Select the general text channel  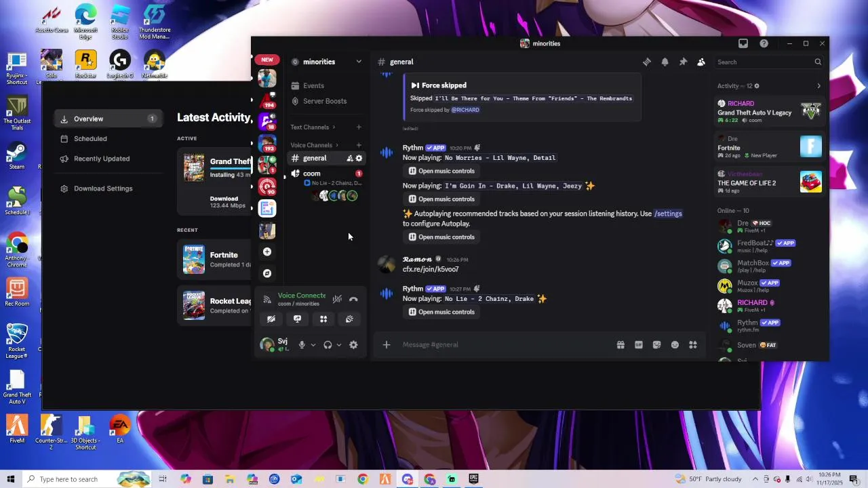click(x=327, y=158)
